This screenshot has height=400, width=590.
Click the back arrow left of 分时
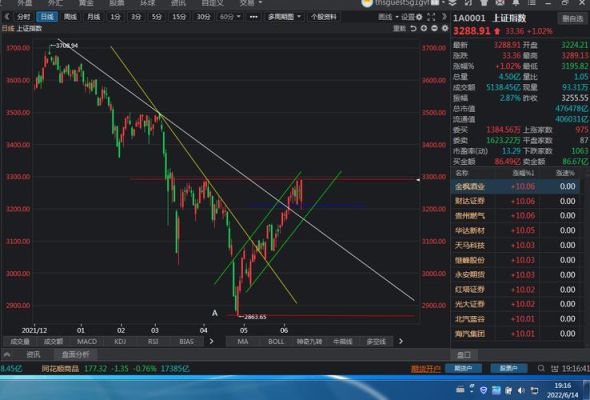point(7,17)
